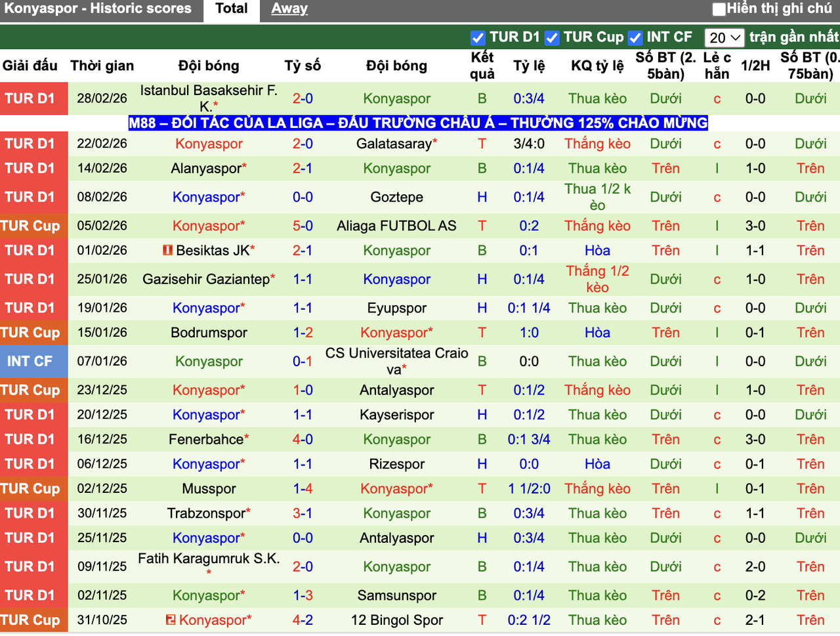Click the blue INT CF league badge
This screenshot has width=840, height=636.
(33, 361)
